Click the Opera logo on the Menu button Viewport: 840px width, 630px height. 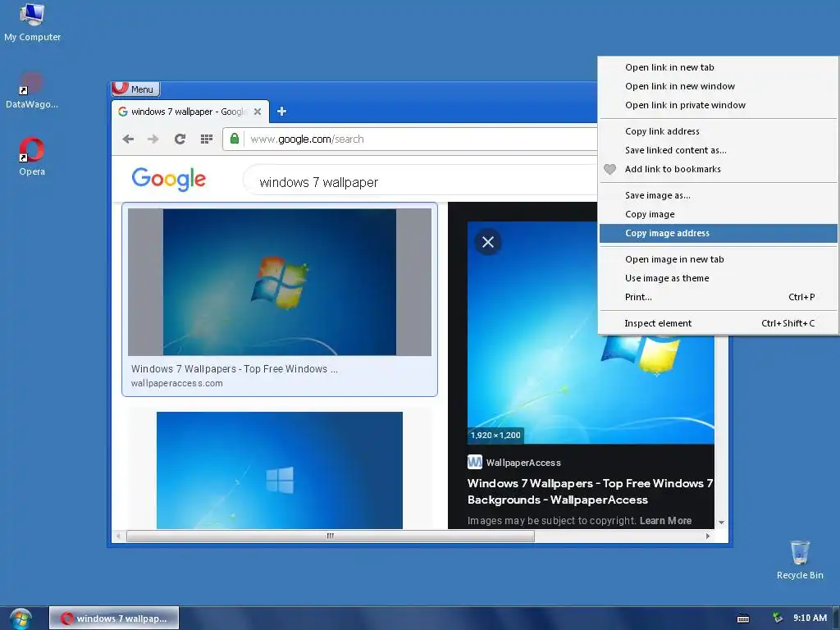pos(120,87)
